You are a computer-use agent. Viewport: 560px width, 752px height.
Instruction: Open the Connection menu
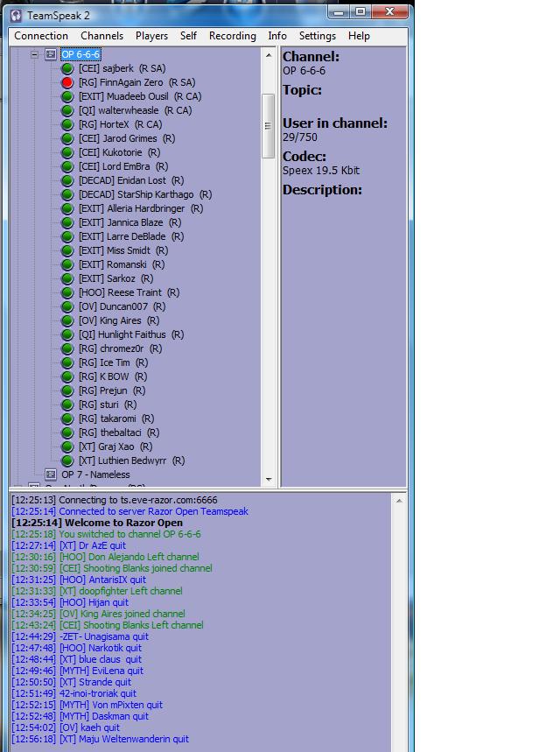click(41, 36)
